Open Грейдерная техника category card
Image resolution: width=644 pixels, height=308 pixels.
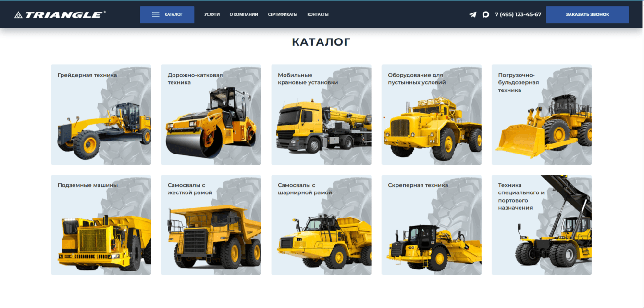click(101, 115)
